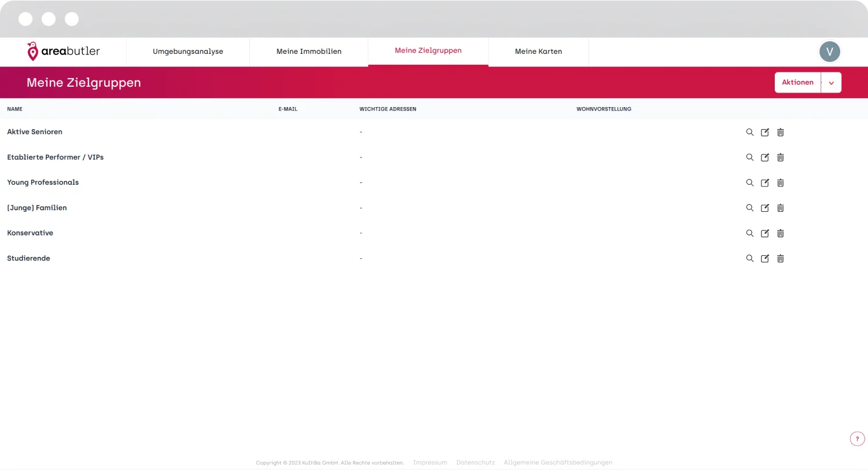Edit the (Junge) Familien group

[765, 208]
